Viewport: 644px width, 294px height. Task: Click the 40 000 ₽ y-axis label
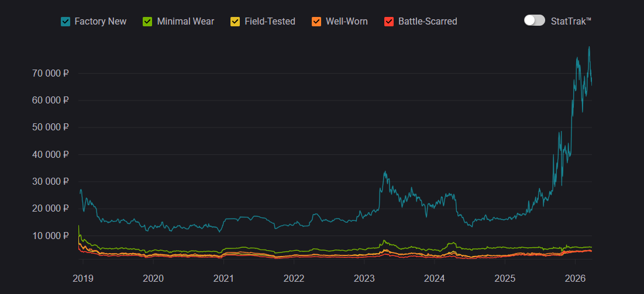click(x=50, y=154)
